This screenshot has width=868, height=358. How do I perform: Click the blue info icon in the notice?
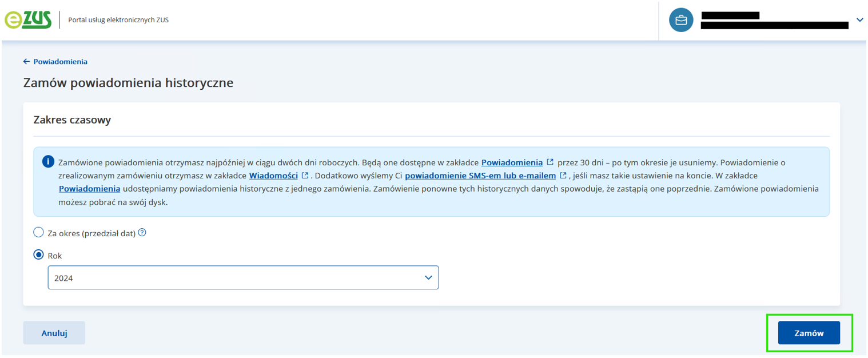49,162
